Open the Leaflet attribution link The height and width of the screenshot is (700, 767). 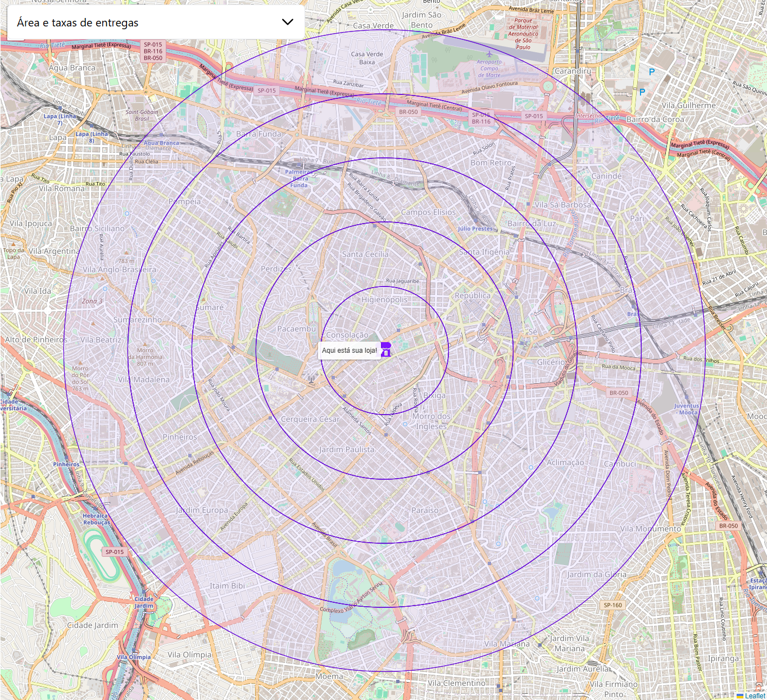[755, 696]
